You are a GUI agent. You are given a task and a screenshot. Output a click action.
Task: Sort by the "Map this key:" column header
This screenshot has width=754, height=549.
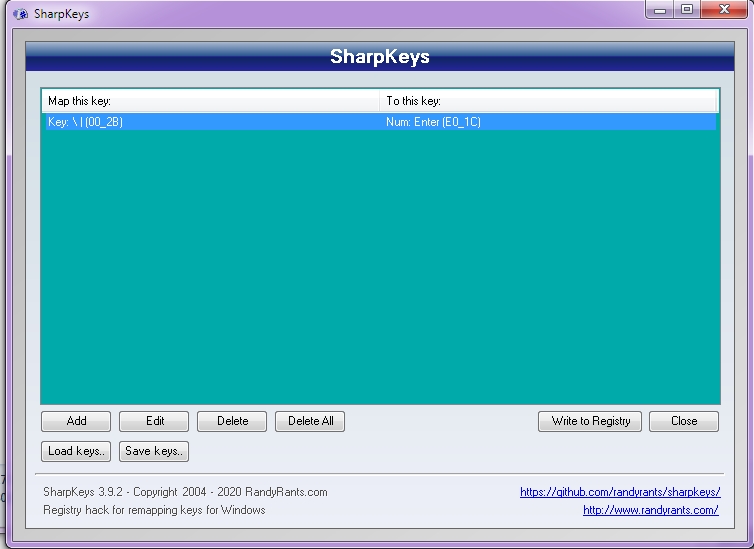pyautogui.click(x=212, y=101)
